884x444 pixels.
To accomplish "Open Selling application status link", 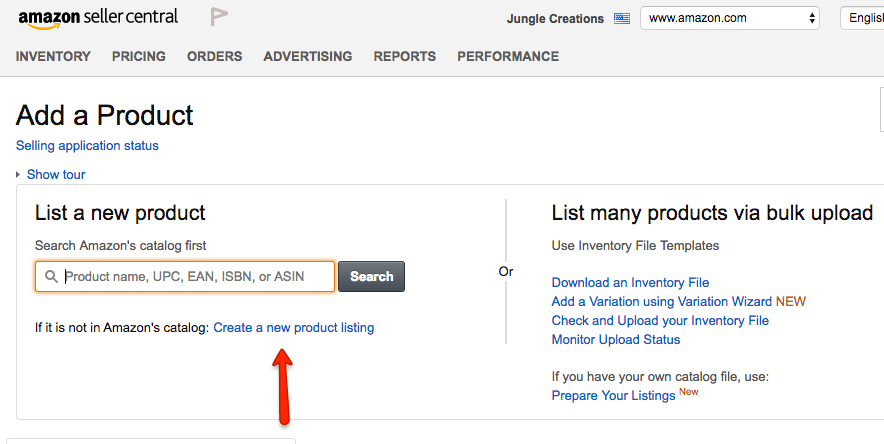I will [87, 145].
